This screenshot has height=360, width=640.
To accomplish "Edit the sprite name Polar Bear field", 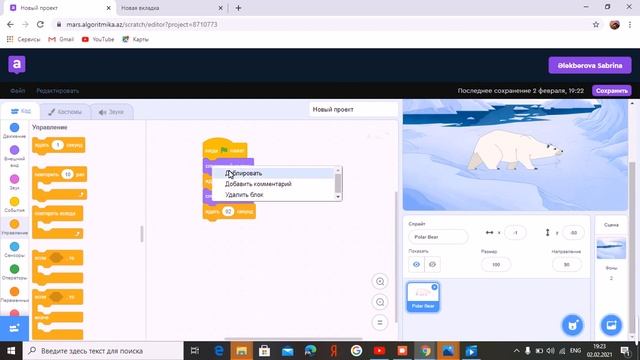I will click(x=438, y=237).
